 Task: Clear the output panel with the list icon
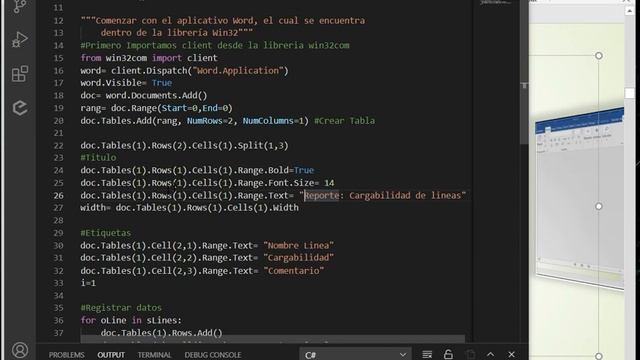click(427, 354)
